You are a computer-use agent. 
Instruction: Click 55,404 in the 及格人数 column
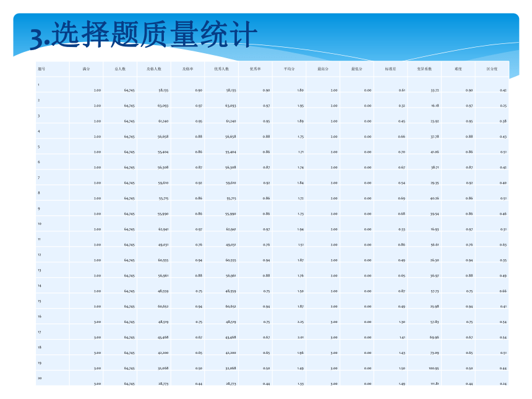coord(163,152)
